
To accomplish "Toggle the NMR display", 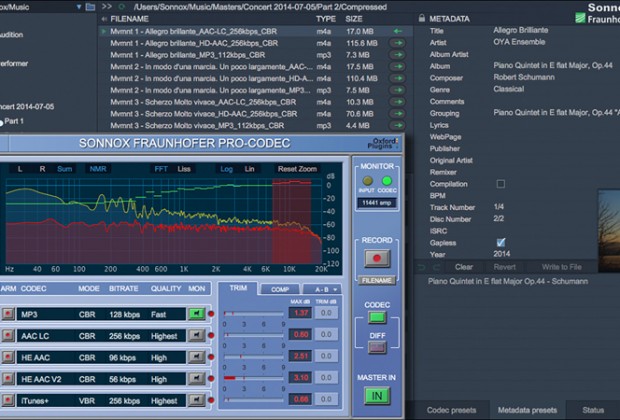I will pyautogui.click(x=98, y=169).
